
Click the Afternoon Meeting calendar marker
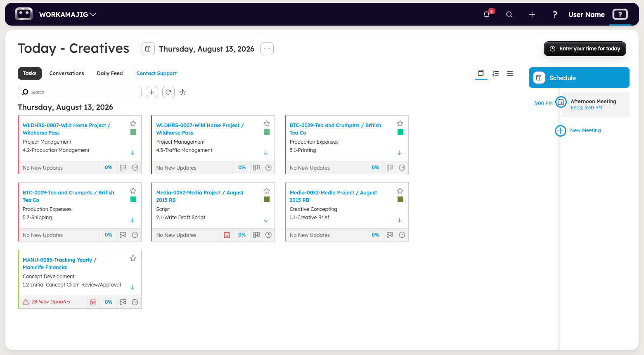coord(561,102)
